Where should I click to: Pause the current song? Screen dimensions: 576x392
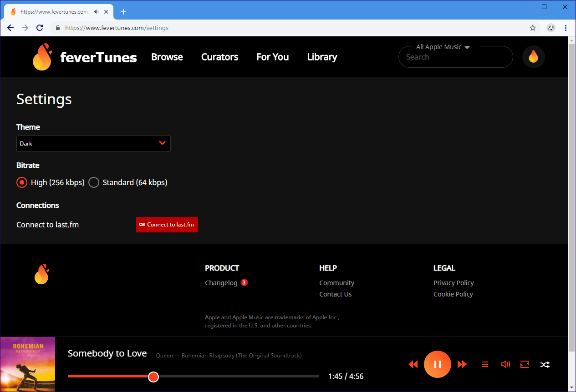pyautogui.click(x=438, y=364)
